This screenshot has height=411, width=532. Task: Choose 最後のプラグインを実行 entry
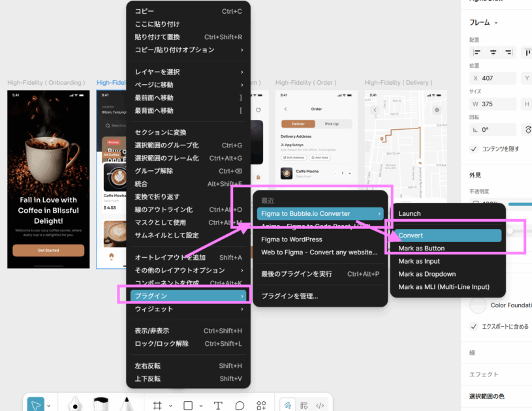click(x=321, y=274)
